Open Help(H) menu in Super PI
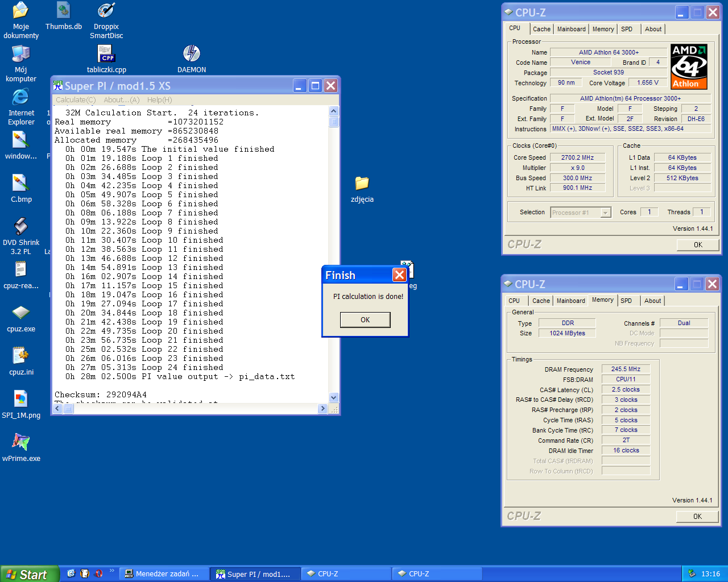 (x=159, y=99)
